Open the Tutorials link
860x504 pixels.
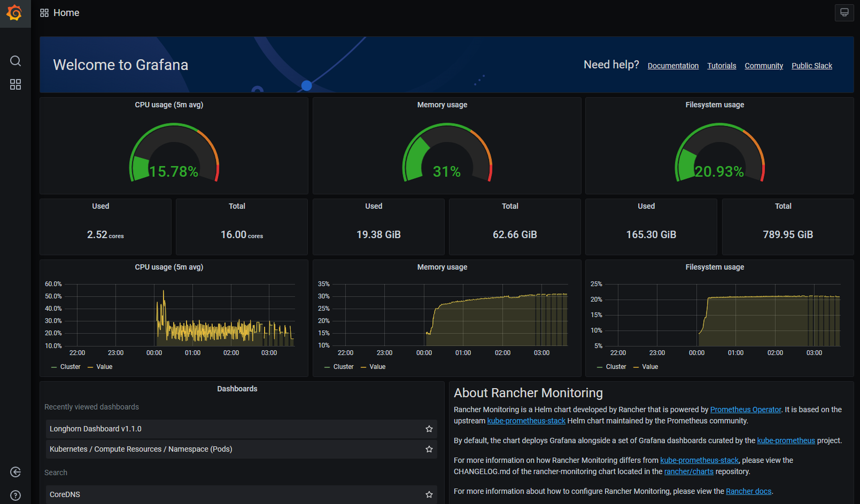pos(721,66)
